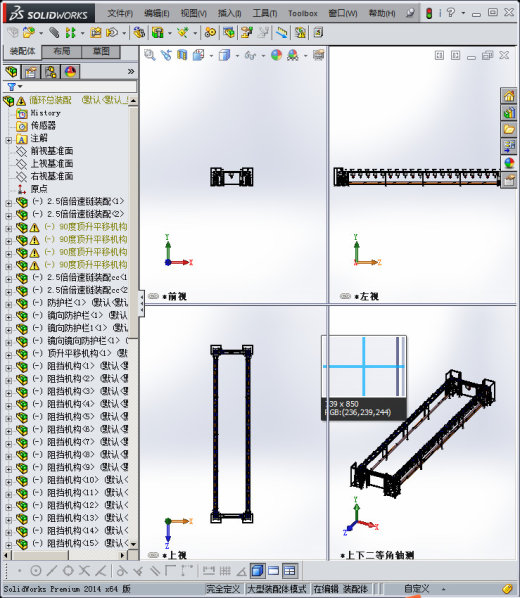The height and width of the screenshot is (598, 520).
Task: Select the line tool in sketch toolbar
Action: [x=52, y=571]
